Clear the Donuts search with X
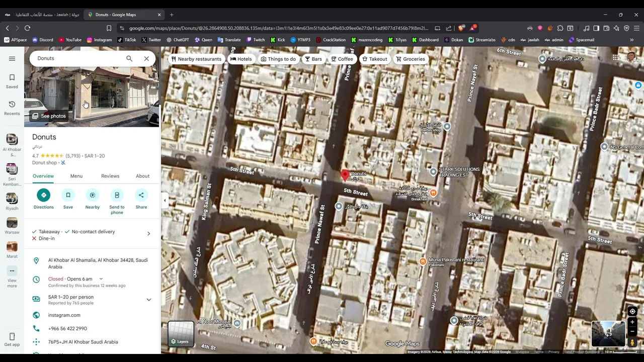This screenshot has height=362, width=644. tap(146, 58)
